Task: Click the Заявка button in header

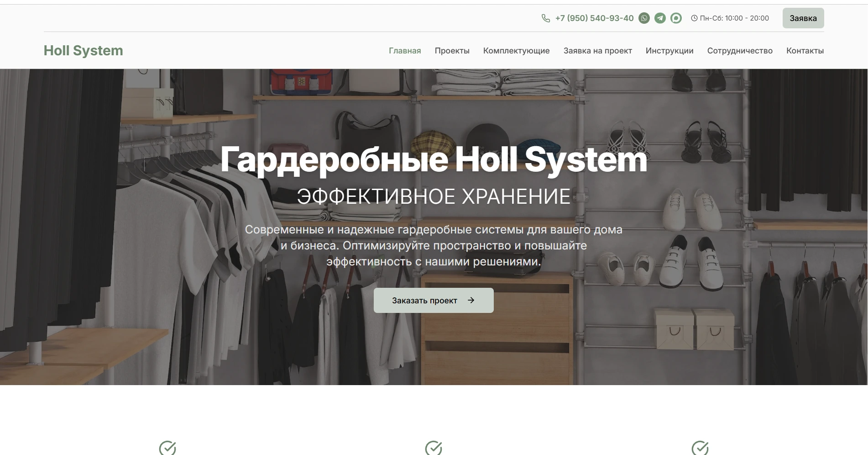Action: coord(803,18)
